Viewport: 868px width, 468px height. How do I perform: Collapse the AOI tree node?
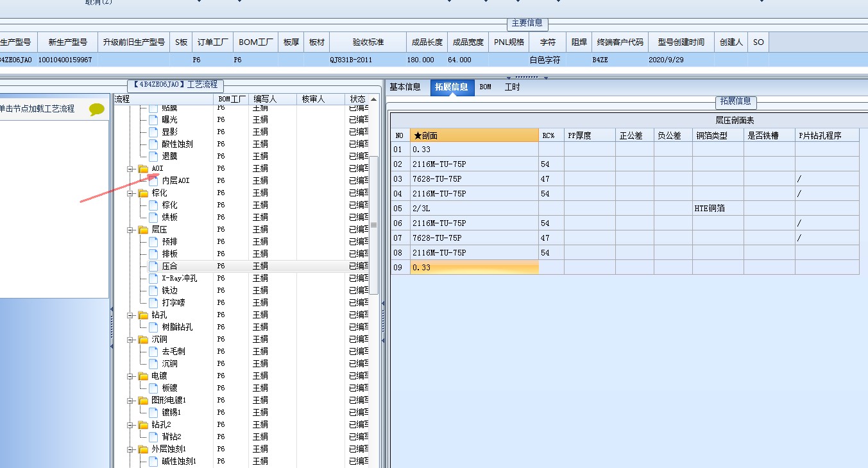point(131,169)
